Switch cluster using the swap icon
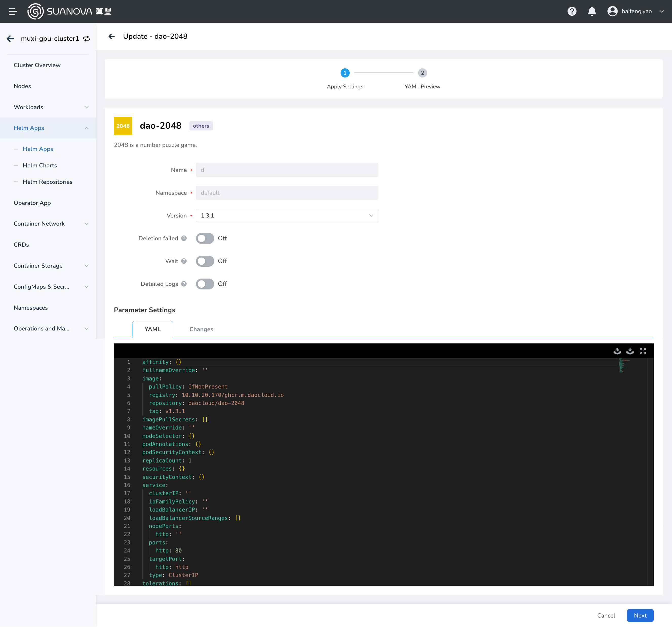The width and height of the screenshot is (672, 627). (87, 38)
